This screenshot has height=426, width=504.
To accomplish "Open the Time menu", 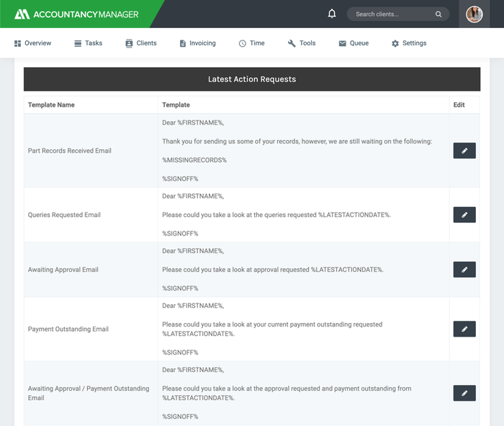I will tap(251, 43).
